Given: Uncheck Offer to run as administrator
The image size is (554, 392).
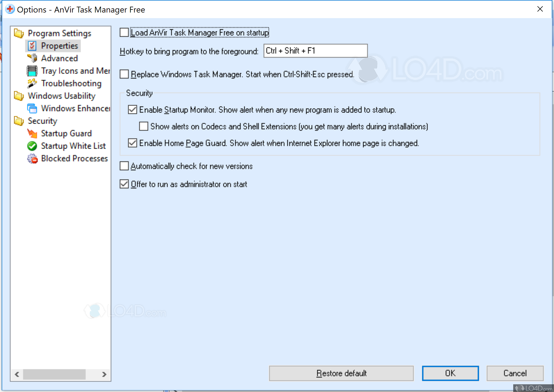Looking at the screenshot, I should click(x=124, y=184).
